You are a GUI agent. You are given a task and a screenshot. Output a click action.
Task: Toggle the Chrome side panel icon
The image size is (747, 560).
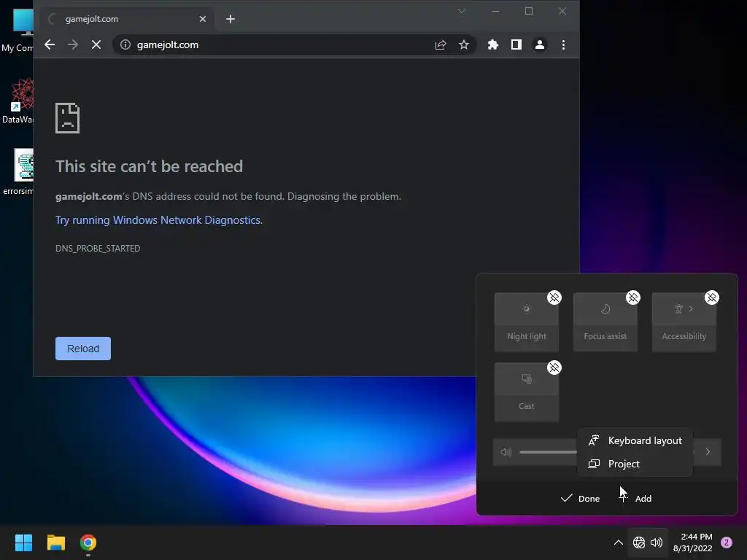[x=516, y=44]
